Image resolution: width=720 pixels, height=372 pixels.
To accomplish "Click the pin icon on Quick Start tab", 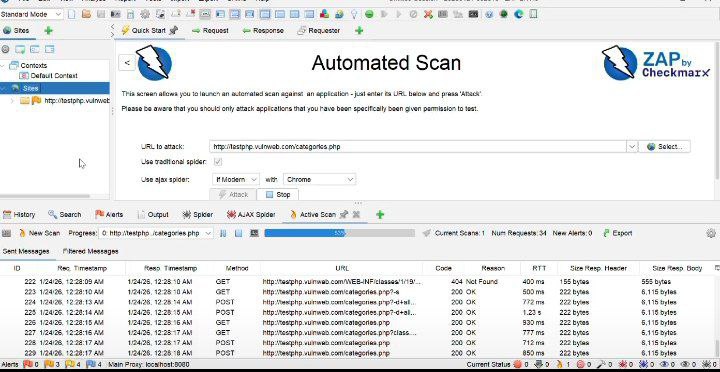I will coord(173,31).
